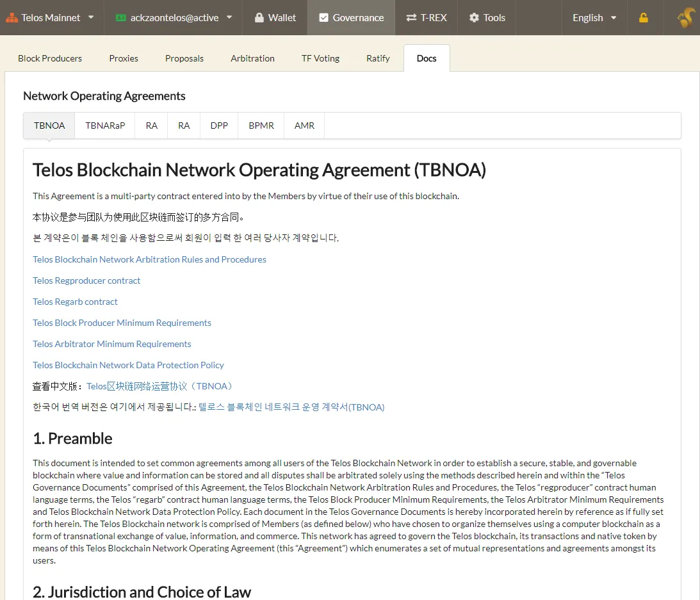This screenshot has width=700, height=600.
Task: Open the T-REX menu
Action: [x=427, y=18]
